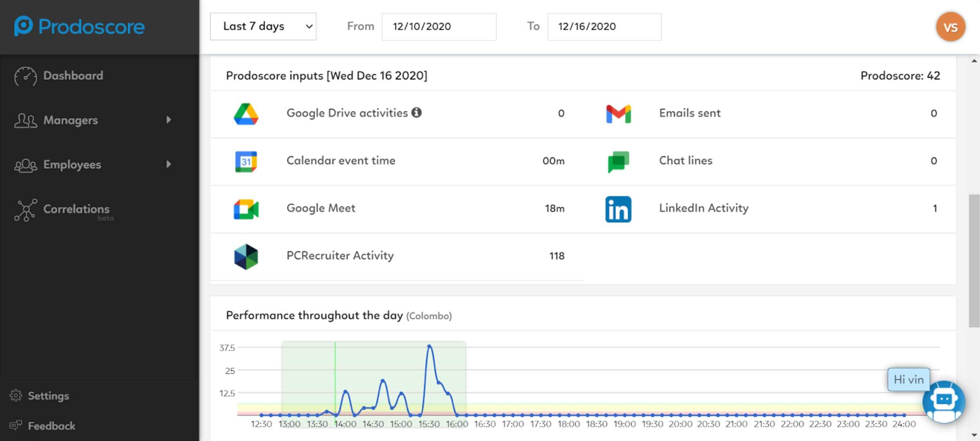980x441 pixels.
Task: Click the Settings gear icon
Action: 16,395
